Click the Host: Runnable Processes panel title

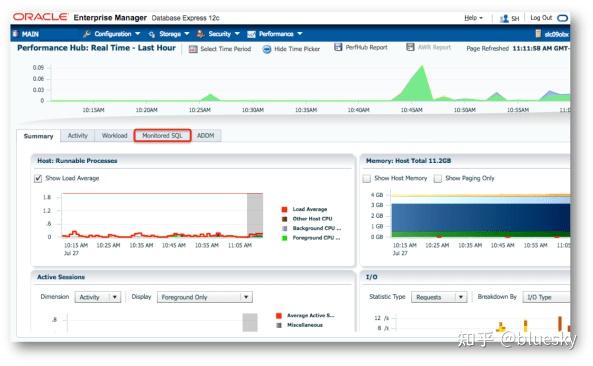tap(77, 161)
